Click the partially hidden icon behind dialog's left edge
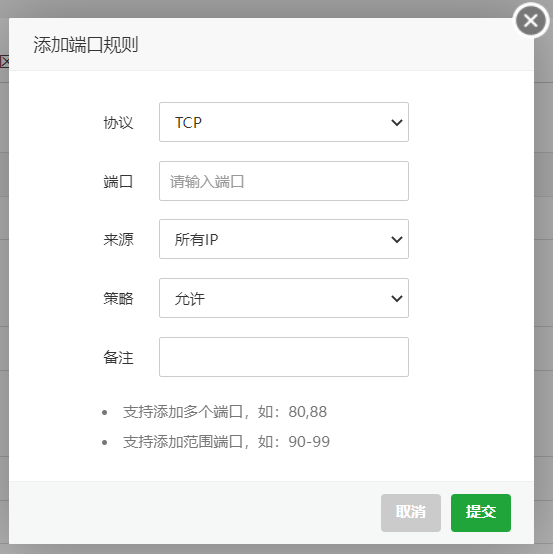This screenshot has width=553, height=554. [x=5, y=62]
